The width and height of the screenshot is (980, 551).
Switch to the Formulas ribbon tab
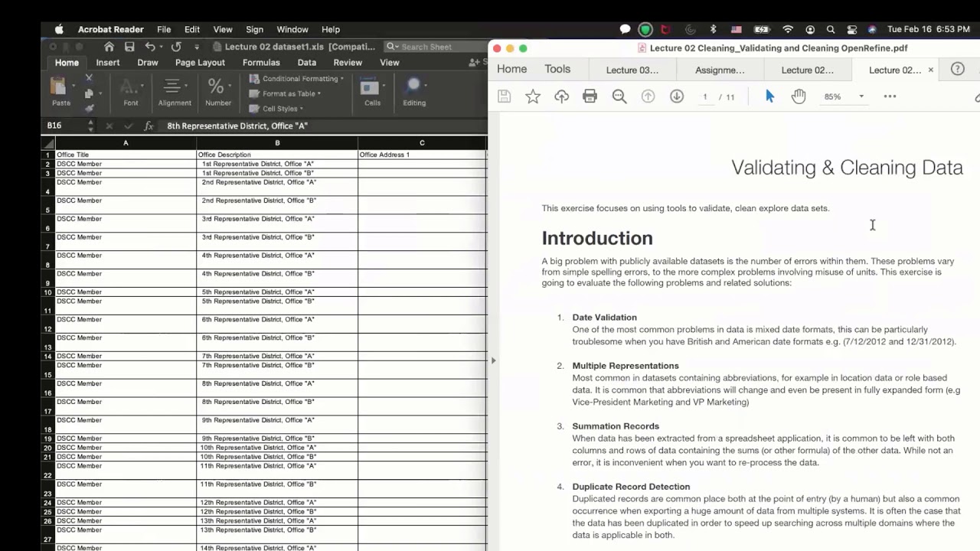point(261,63)
